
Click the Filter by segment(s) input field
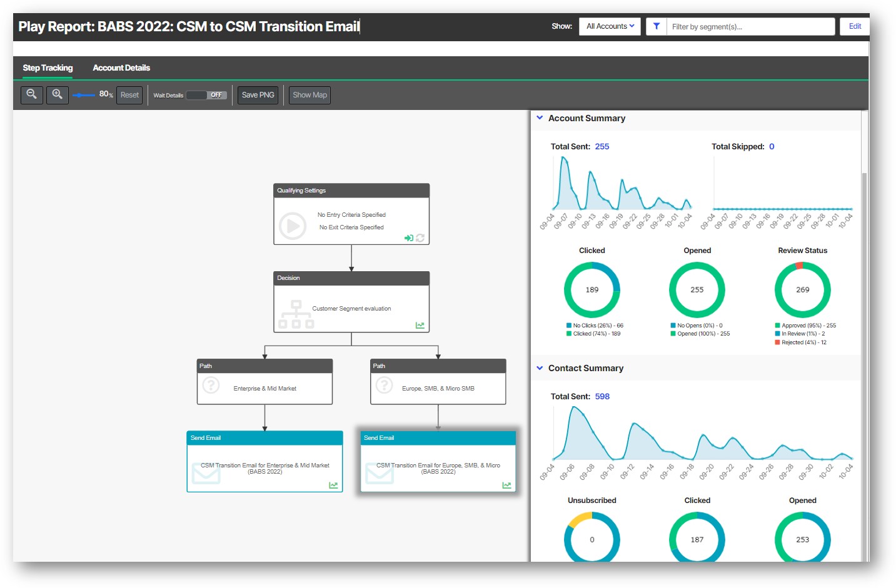750,26
